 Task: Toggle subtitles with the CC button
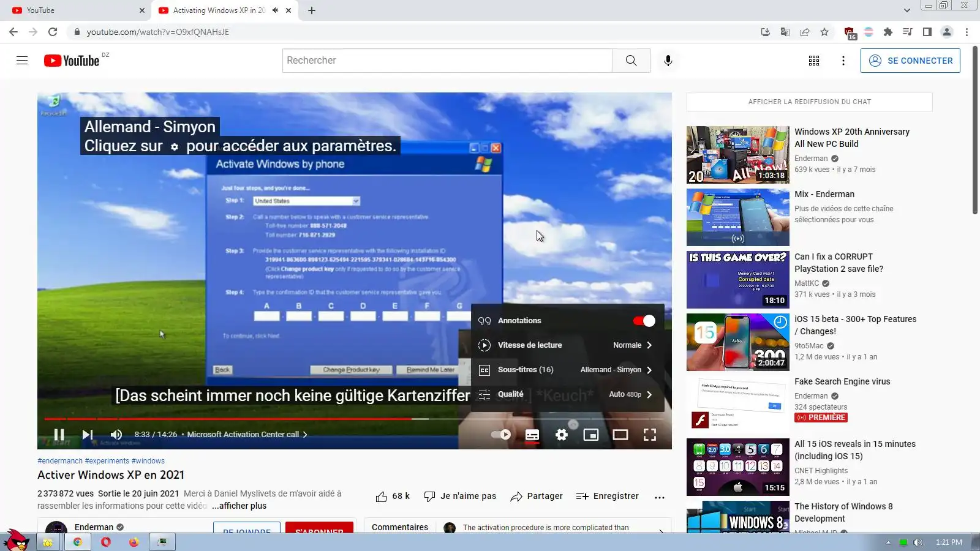pyautogui.click(x=532, y=435)
